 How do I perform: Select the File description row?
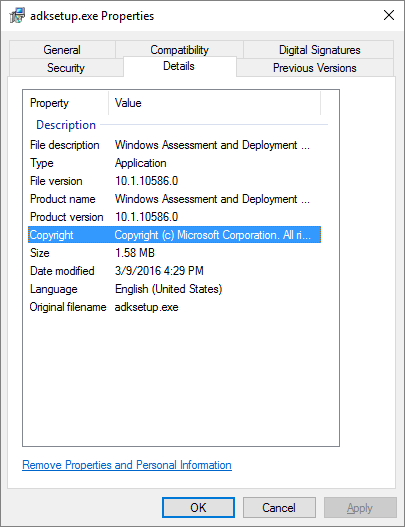(x=174, y=145)
